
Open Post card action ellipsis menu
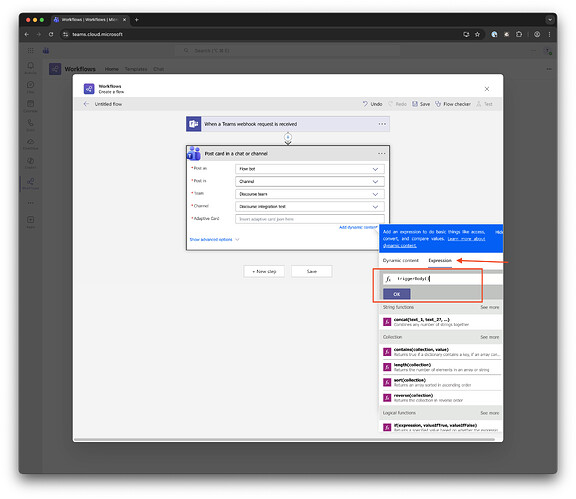(x=382, y=153)
